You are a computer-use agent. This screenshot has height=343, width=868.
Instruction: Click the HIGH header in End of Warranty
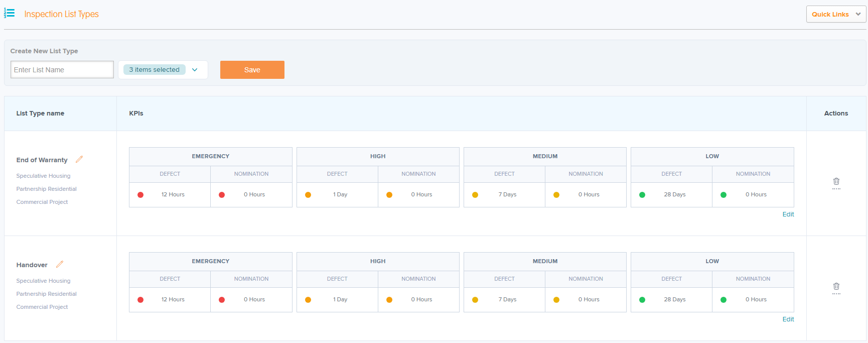pyautogui.click(x=378, y=156)
